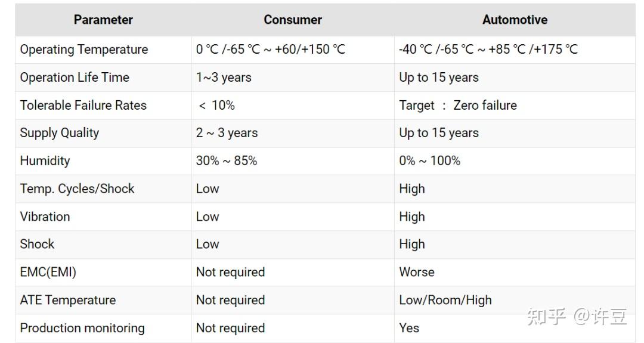
Task: Click the Consumer column header
Action: click(293, 20)
